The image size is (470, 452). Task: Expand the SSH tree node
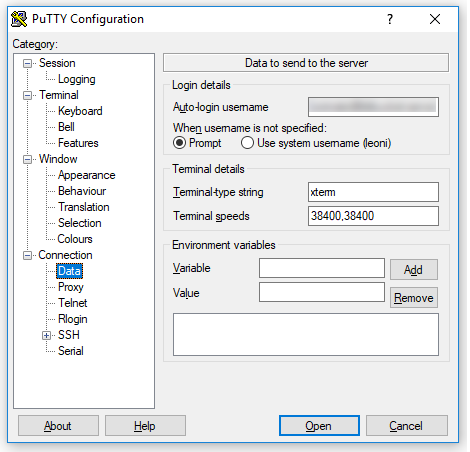(46, 335)
